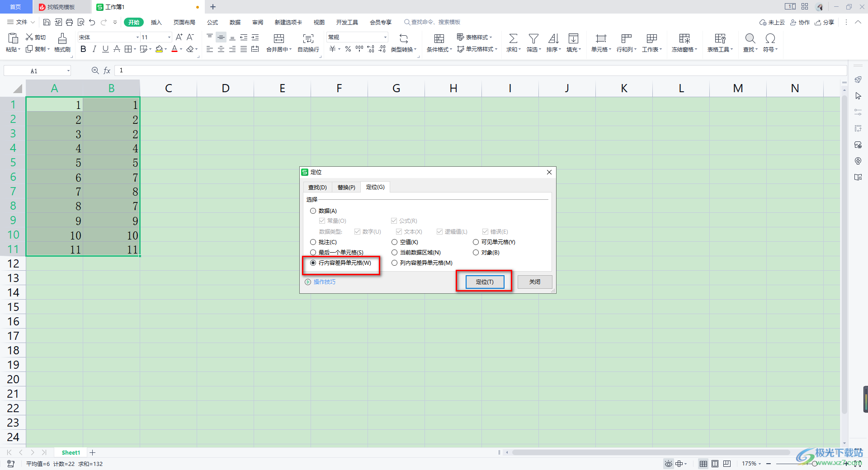Toggle Italic formatting

pyautogui.click(x=94, y=49)
